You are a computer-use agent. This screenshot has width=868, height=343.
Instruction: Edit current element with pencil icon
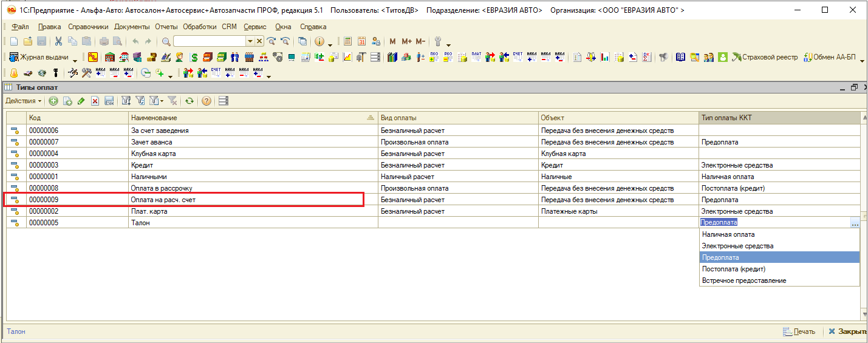[81, 101]
